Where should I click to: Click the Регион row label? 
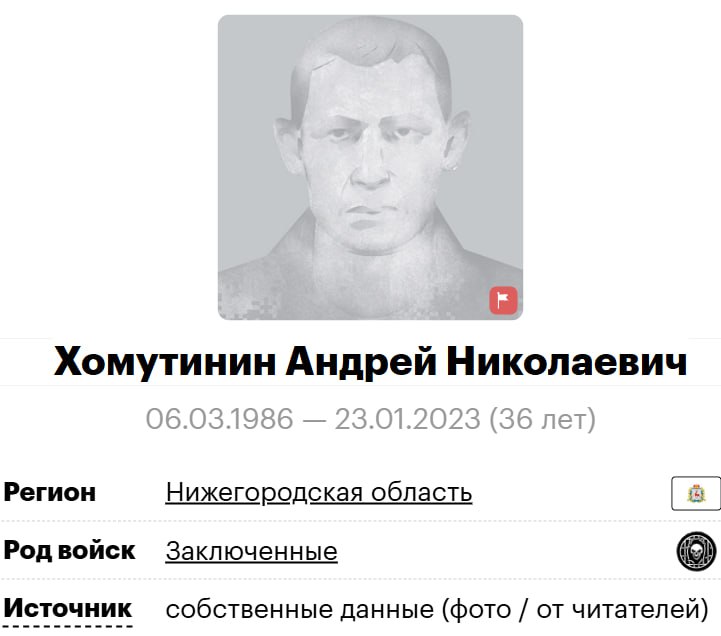pyautogui.click(x=50, y=493)
